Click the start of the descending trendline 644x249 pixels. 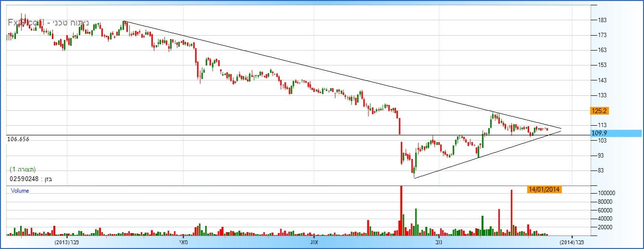click(124, 21)
